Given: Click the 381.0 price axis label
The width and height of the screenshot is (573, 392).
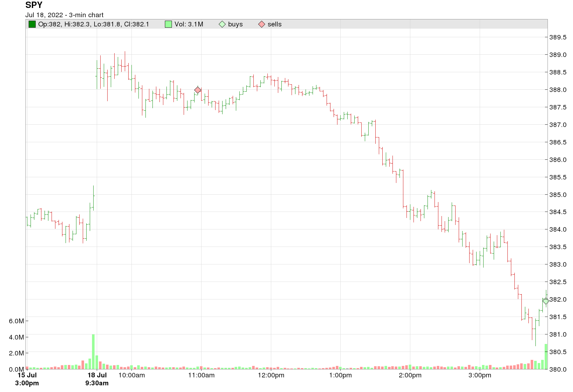Looking at the screenshot, I should [x=558, y=334].
